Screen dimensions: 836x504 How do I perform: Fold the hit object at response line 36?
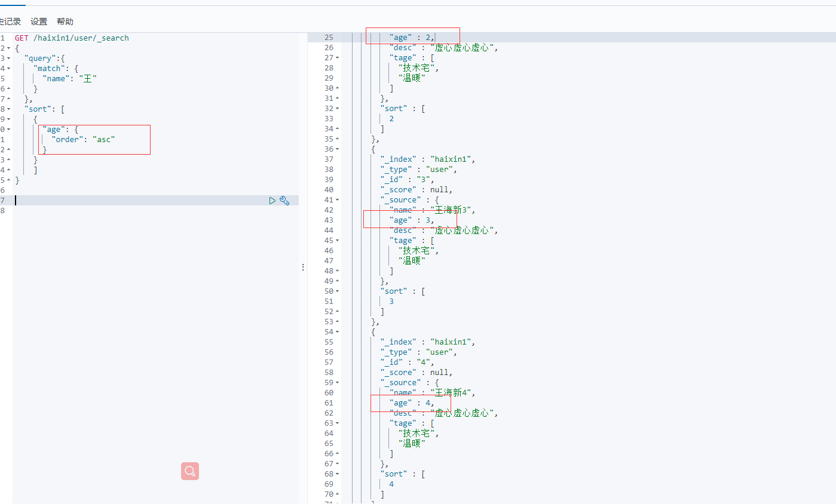pyautogui.click(x=337, y=149)
